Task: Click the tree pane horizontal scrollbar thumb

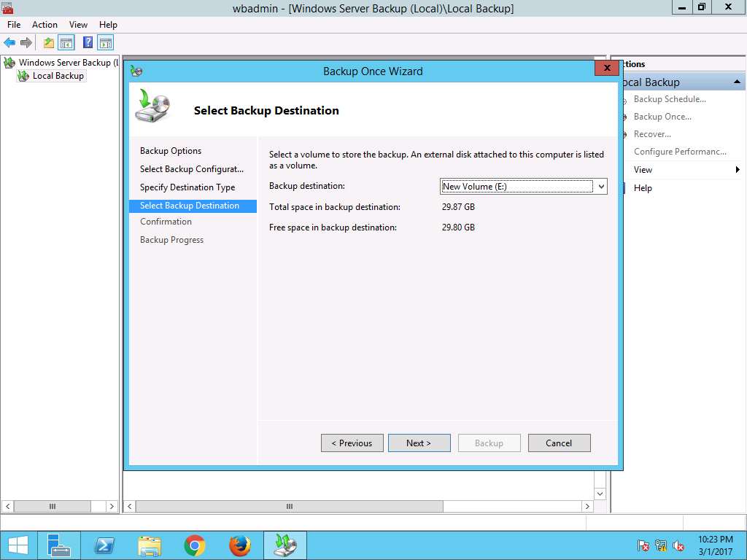Action: pyautogui.click(x=53, y=506)
